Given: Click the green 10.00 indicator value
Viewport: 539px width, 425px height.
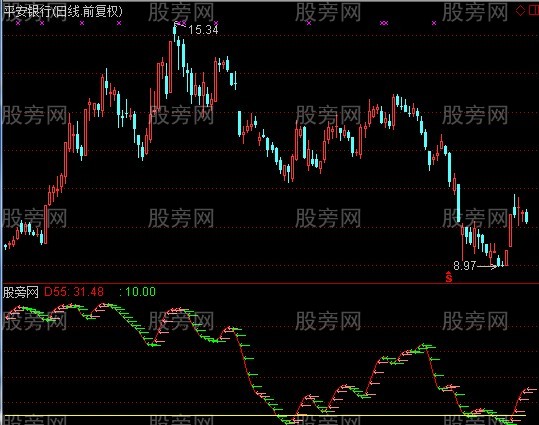Looking at the screenshot, I should pos(140,292).
